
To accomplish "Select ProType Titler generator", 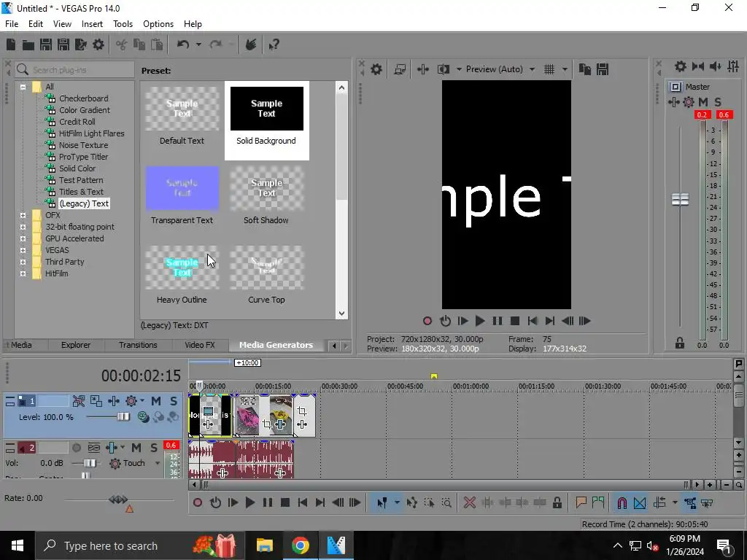I will click(x=83, y=157).
